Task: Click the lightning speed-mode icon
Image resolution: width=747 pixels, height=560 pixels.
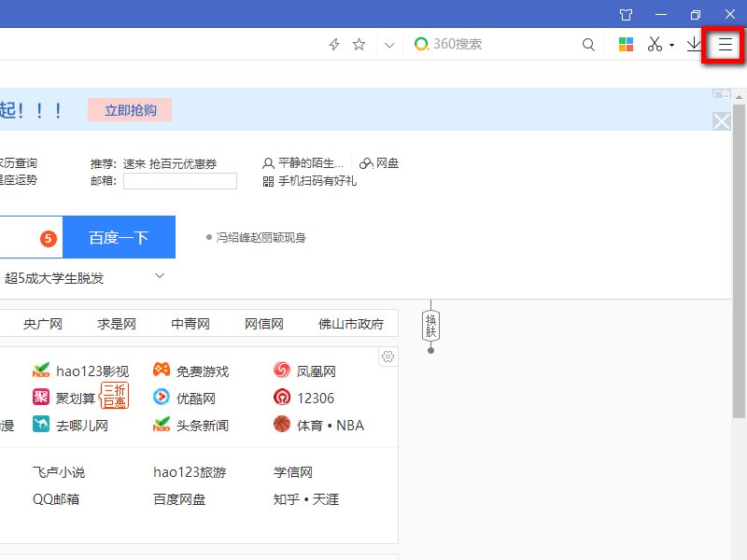Action: tap(333, 44)
